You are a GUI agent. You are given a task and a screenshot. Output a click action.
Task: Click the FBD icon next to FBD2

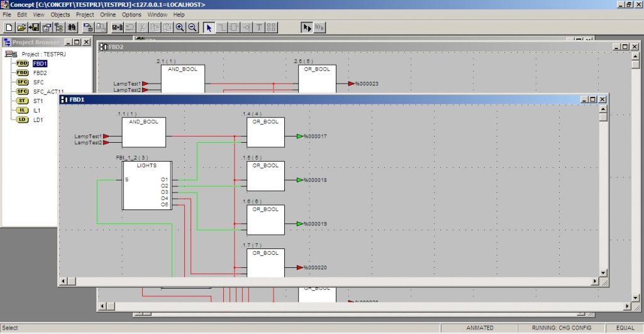(23, 73)
